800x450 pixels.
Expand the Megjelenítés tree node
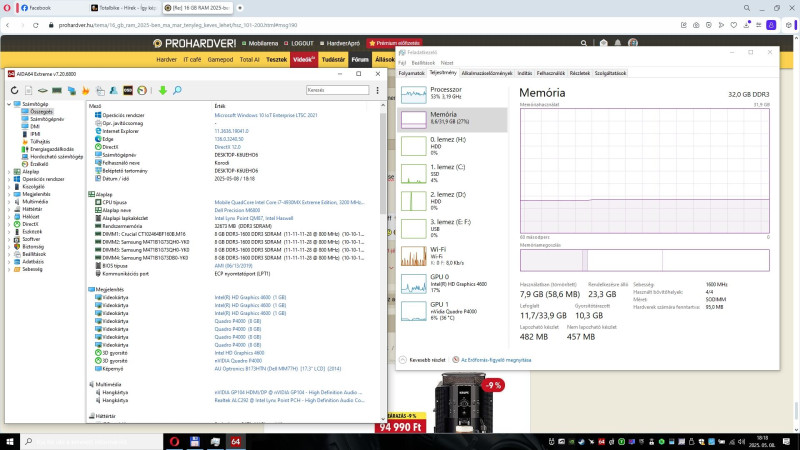pyautogui.click(x=9, y=194)
